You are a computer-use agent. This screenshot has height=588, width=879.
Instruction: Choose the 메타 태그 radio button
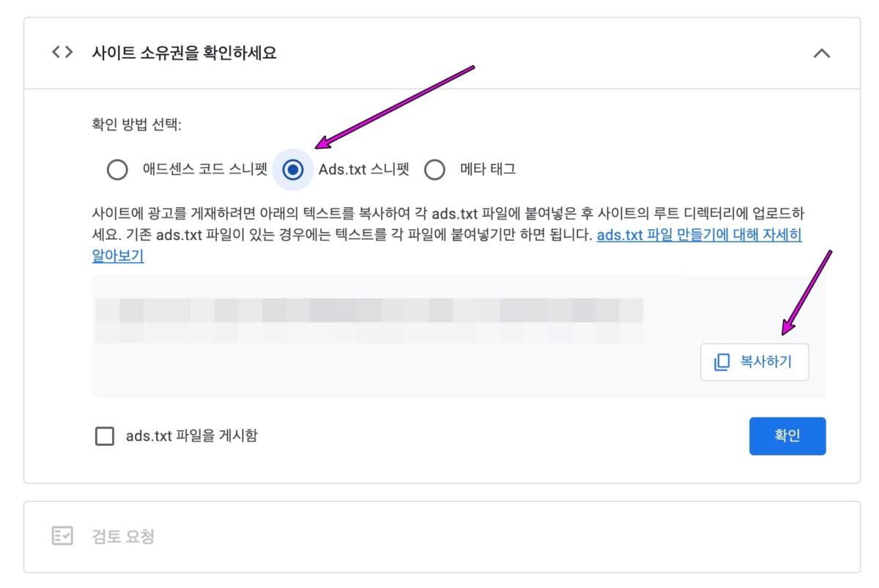point(435,170)
